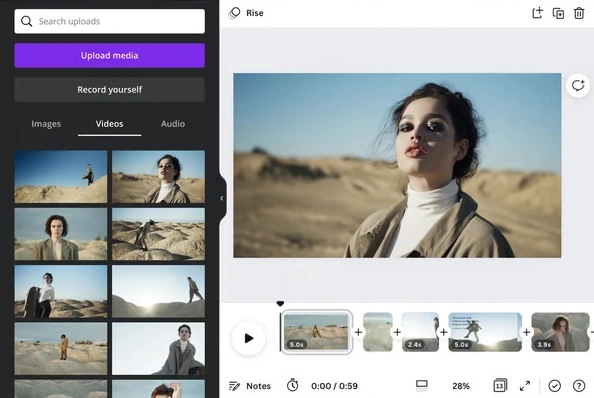Viewport: 594px width, 398px height.
Task: Open Notes at the bottom bar
Action: (250, 386)
